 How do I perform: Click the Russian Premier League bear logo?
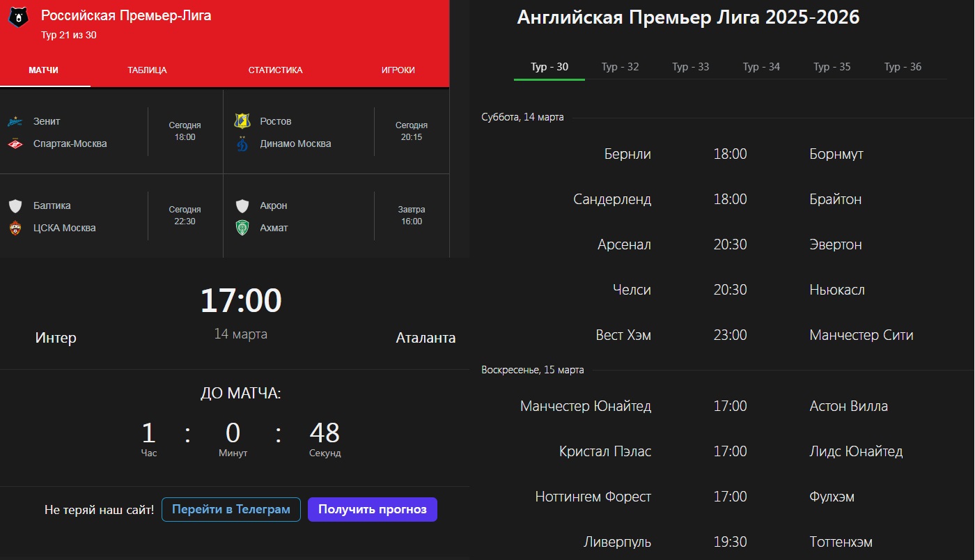click(x=19, y=18)
